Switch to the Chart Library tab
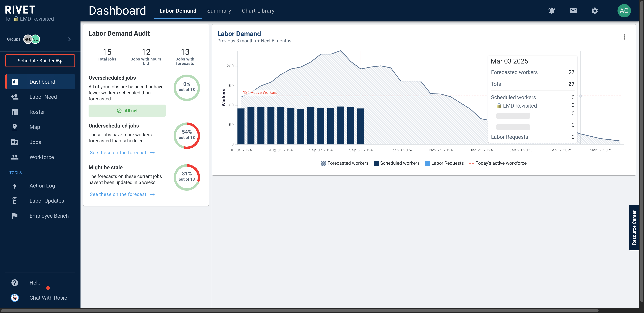 pyautogui.click(x=258, y=11)
